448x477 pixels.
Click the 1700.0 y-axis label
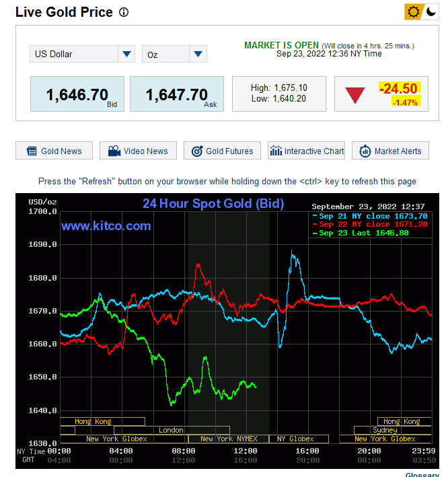42,211
